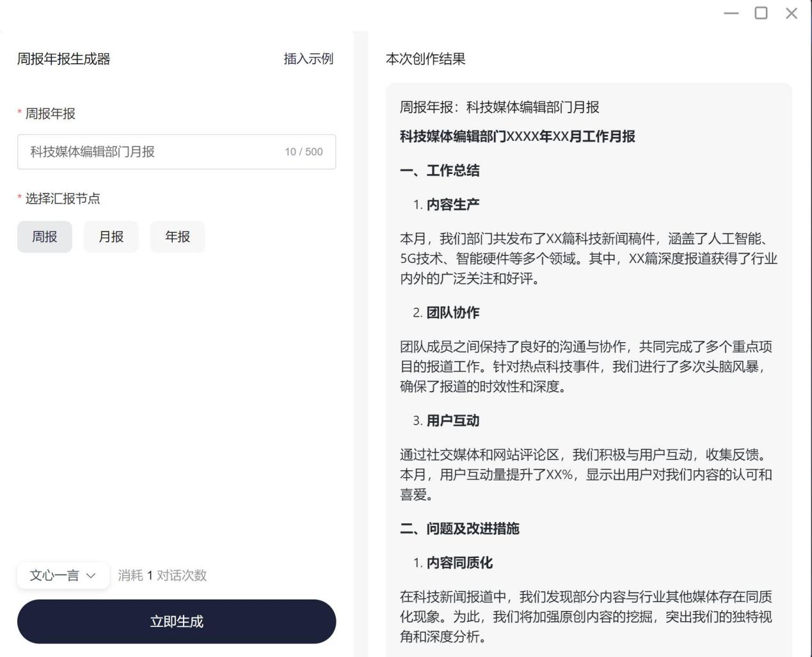Maximize the window
The image size is (812, 657).
pyautogui.click(x=761, y=13)
